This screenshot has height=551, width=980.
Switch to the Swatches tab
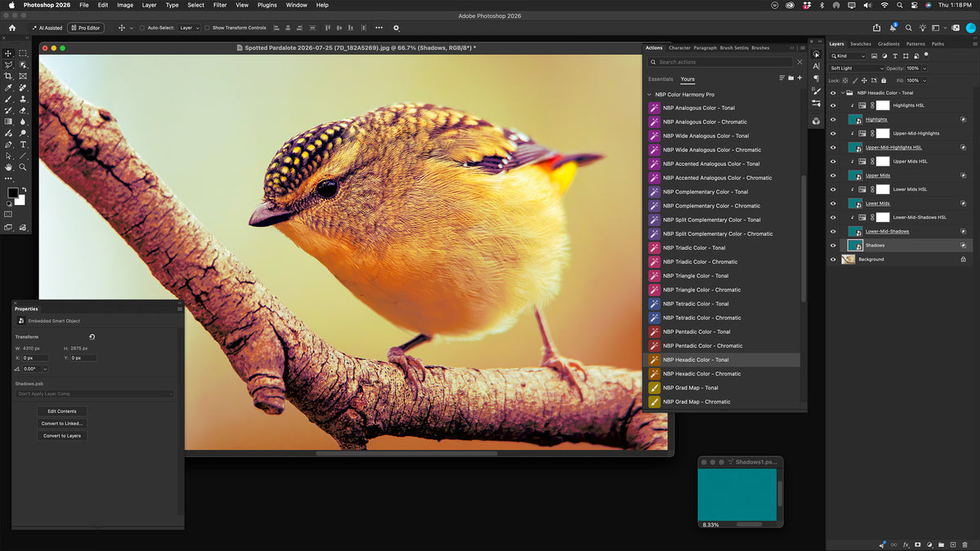click(x=861, y=44)
